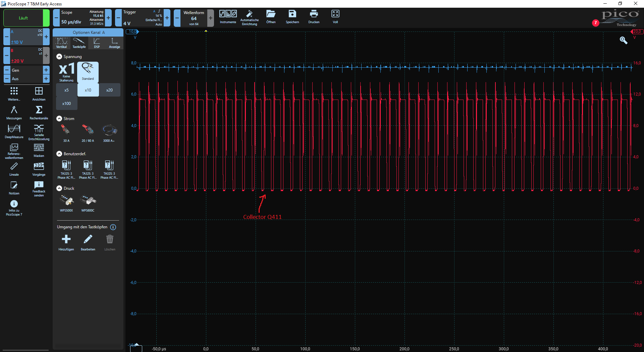The height and width of the screenshot is (352, 644).
Task: Run Automatische Einrichtung
Action: (250, 17)
